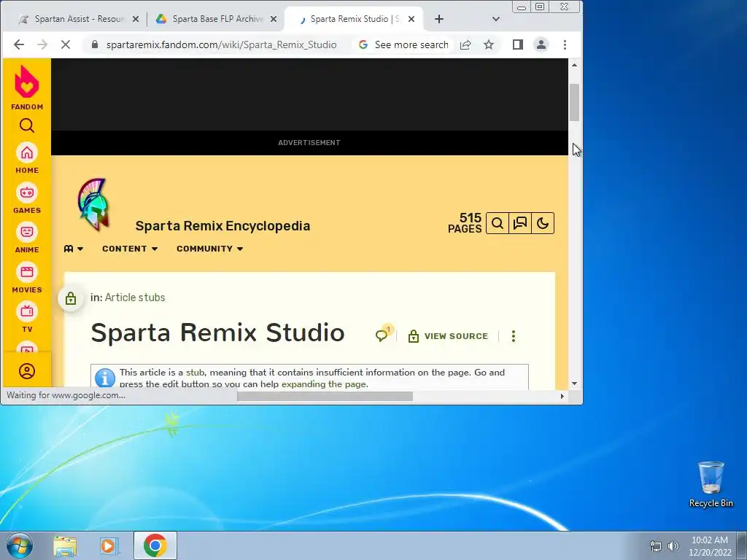Open the Article stubs category link
Image resolution: width=747 pixels, height=560 pixels.
135,297
